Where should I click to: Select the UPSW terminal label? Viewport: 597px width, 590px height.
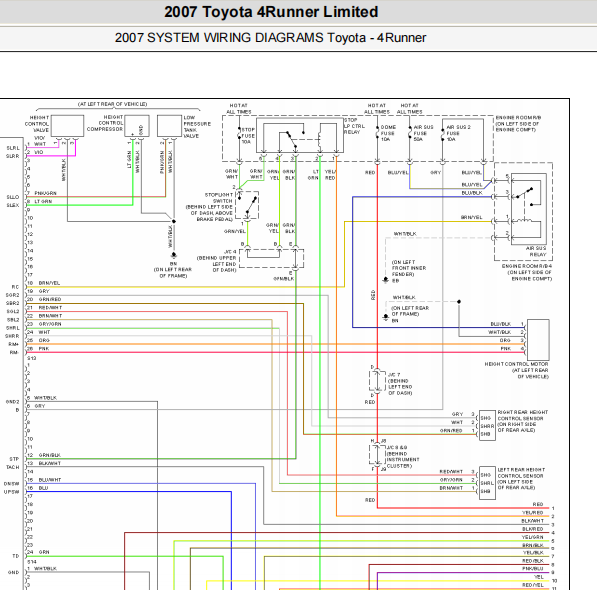coord(12,492)
